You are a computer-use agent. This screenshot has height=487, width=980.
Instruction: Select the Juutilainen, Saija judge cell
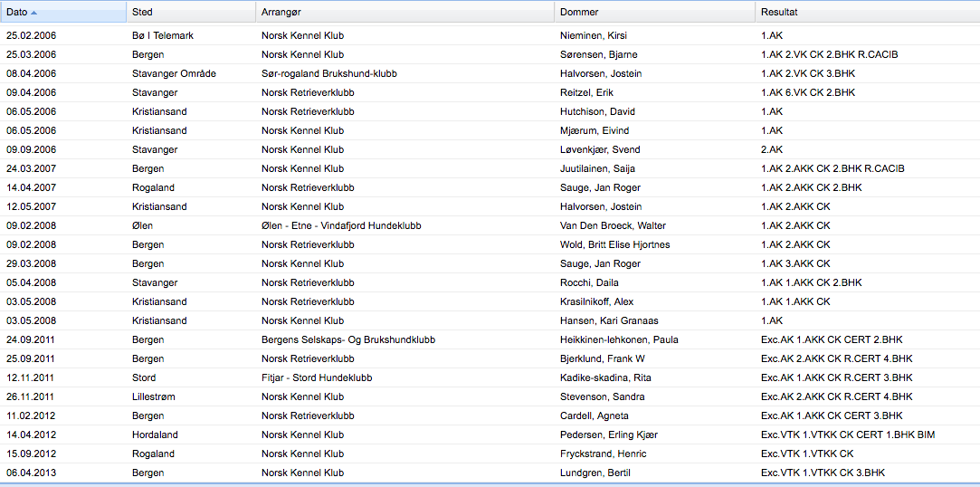pyautogui.click(x=654, y=168)
